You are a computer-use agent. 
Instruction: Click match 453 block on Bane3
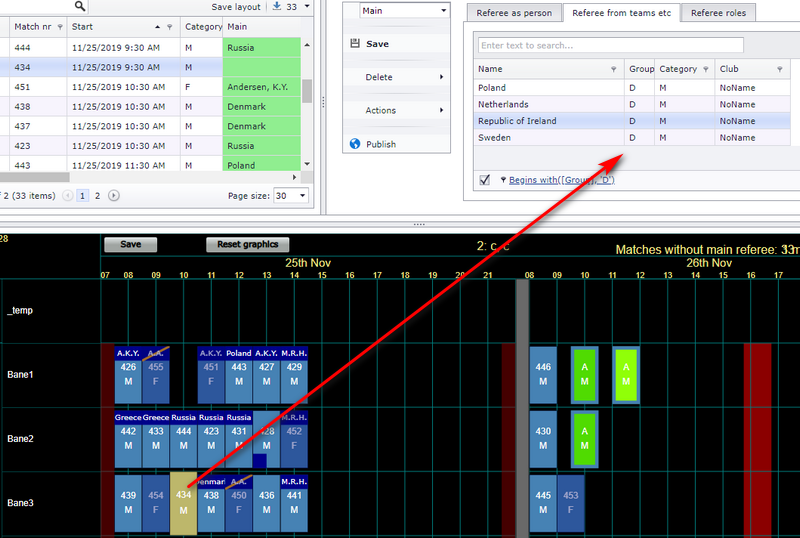(570, 503)
